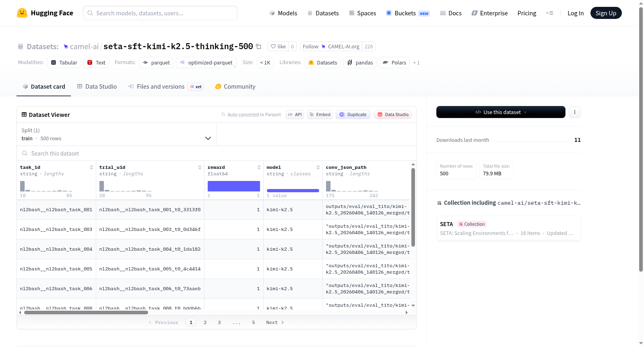Open the Spaces menu item

click(x=363, y=13)
